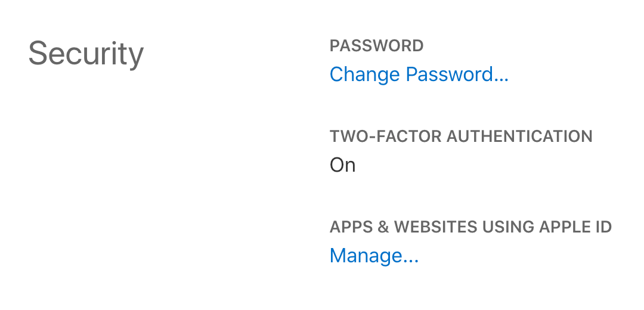Click the PASSWORD label
This screenshot has width=644, height=310.
click(x=376, y=46)
